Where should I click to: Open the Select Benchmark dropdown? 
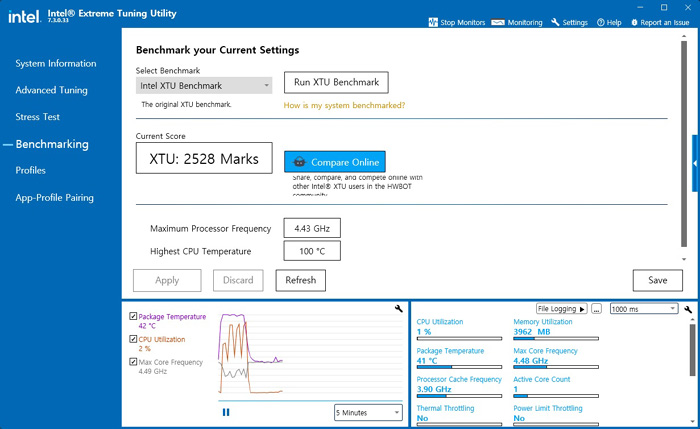click(x=204, y=85)
